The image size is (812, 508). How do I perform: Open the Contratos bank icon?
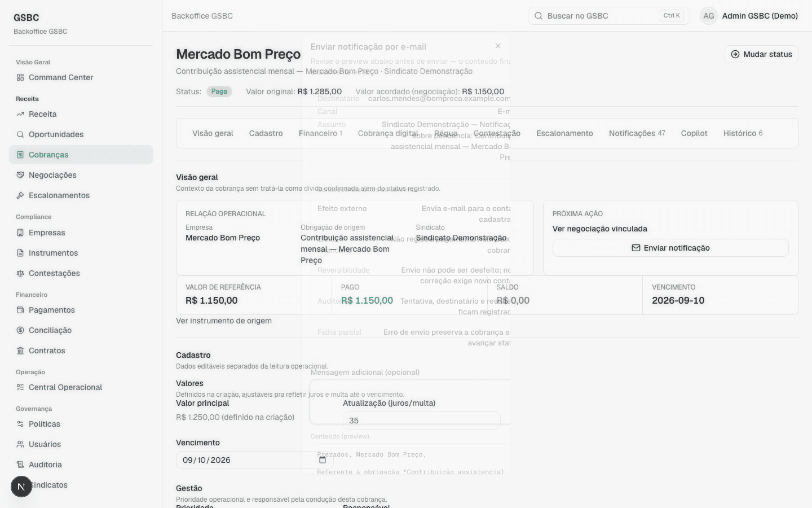point(20,351)
